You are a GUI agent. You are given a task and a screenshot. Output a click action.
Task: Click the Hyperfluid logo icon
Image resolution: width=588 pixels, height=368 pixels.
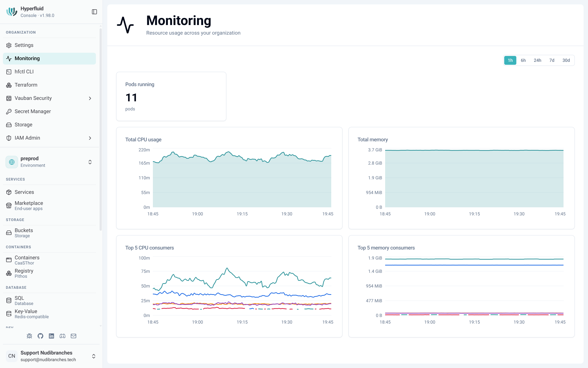tap(12, 12)
